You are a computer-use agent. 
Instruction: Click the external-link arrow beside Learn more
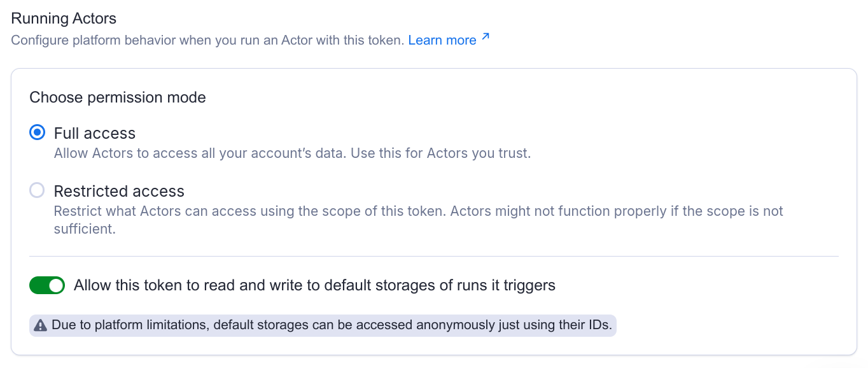point(485,37)
